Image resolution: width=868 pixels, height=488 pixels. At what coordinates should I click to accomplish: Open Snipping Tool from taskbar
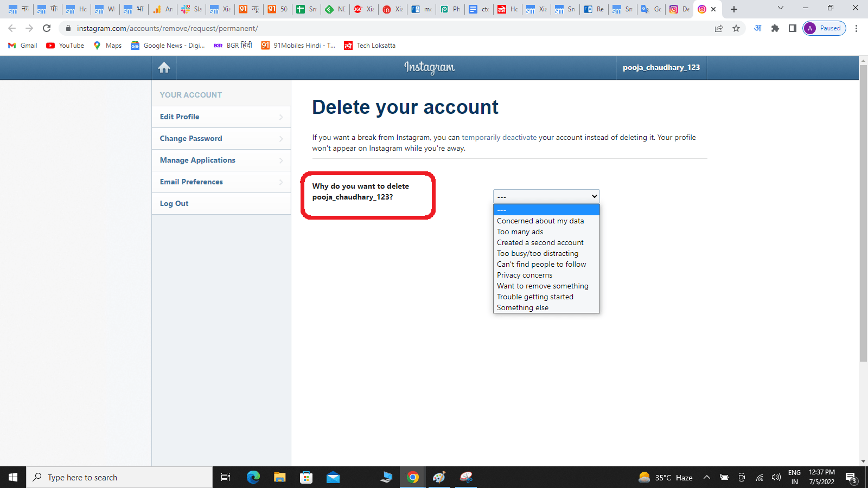coord(466,477)
